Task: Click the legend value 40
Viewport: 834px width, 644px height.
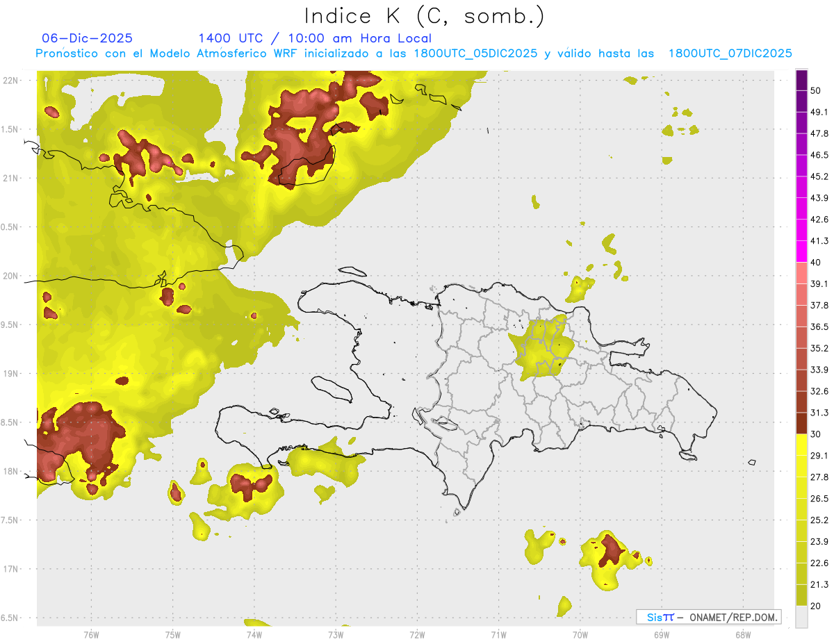Action: (x=817, y=263)
